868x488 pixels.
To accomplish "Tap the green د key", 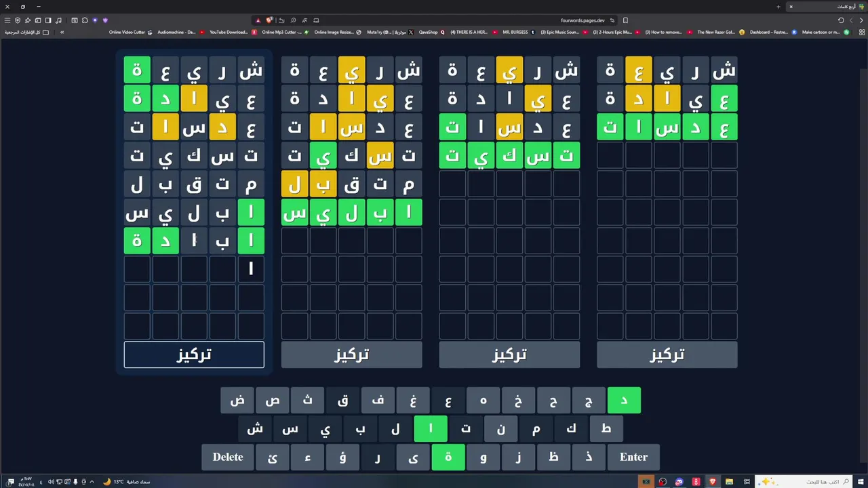I will pos(624,400).
